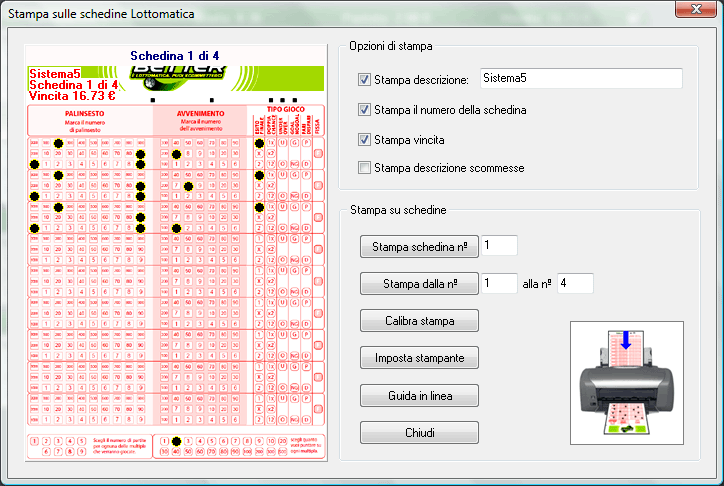Click the AVVENIMENTO header on the betslip preview
Viewport: 724px width, 486px height.
pyautogui.click(x=200, y=115)
